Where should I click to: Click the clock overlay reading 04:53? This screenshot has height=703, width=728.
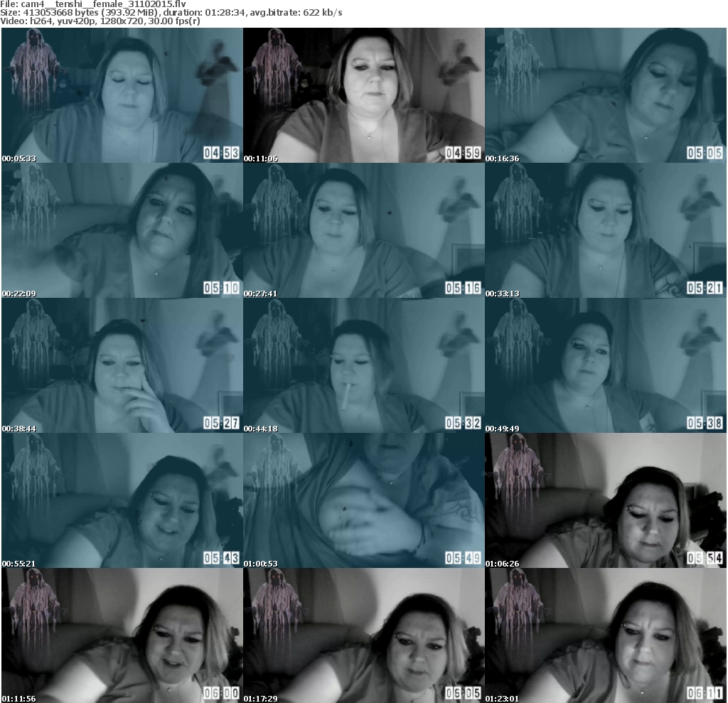(222, 153)
